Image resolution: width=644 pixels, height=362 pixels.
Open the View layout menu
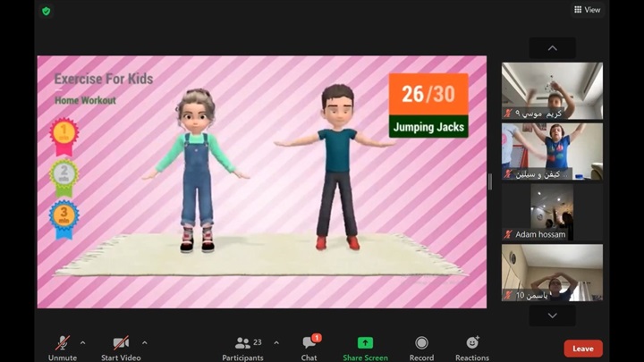tap(587, 10)
